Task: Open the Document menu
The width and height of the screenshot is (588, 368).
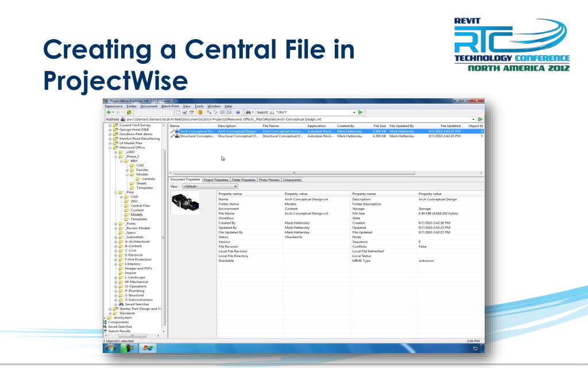Action: [x=149, y=106]
